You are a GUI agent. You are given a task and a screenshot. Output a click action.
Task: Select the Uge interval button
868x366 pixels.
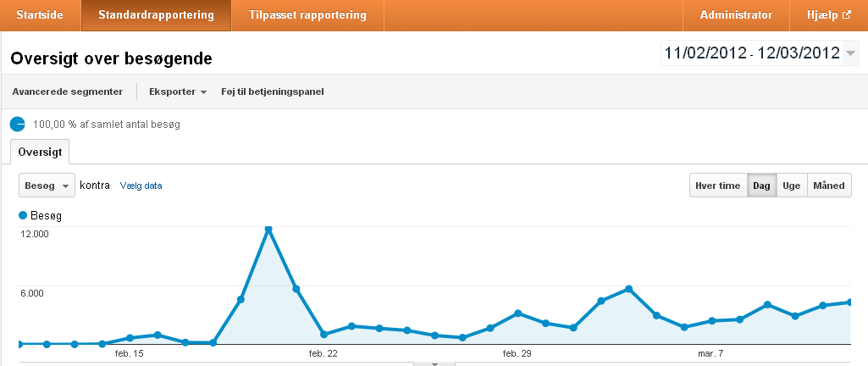pyautogui.click(x=792, y=186)
